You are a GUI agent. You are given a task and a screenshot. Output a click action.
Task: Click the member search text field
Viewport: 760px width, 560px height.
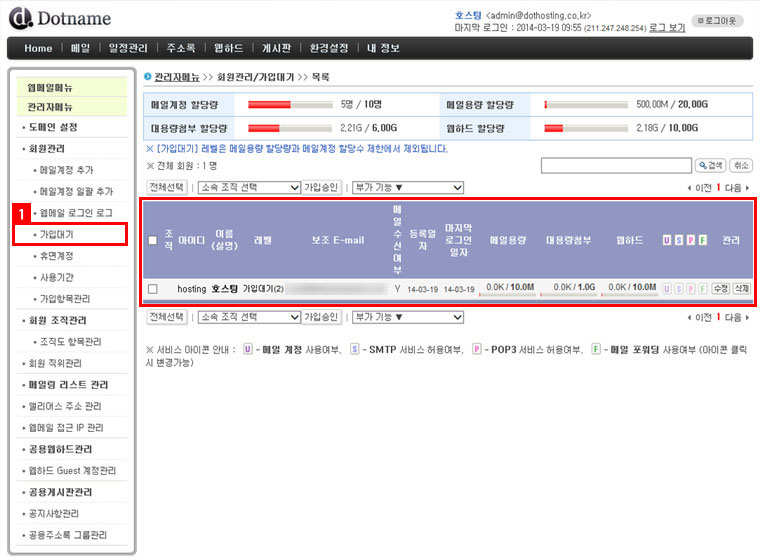pos(616,166)
